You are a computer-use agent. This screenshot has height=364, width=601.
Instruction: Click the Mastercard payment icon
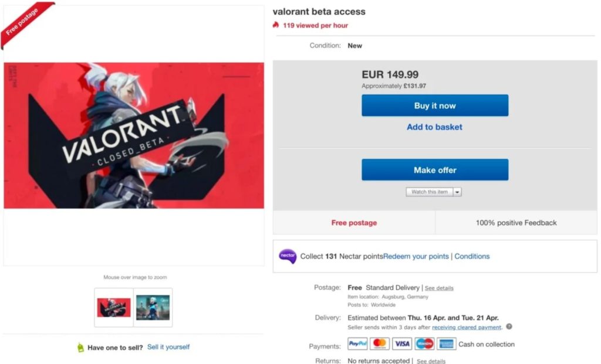[380, 344]
